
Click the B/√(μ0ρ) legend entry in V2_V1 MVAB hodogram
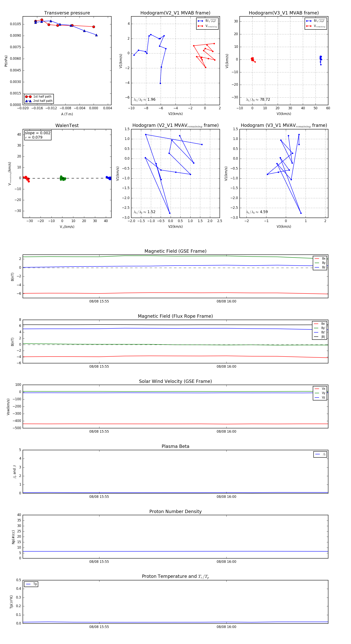[207, 21]
